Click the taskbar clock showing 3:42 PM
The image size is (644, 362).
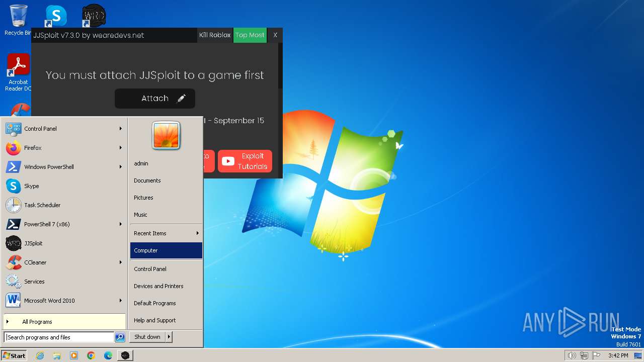[618, 355]
